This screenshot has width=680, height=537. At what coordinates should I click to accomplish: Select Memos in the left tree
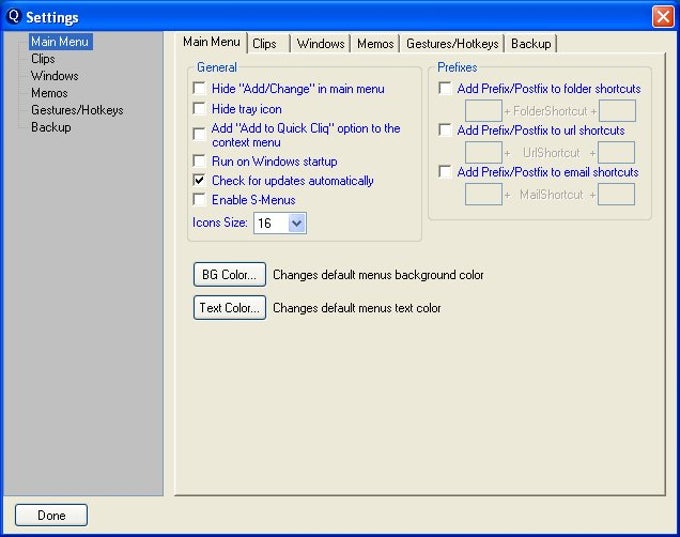click(x=49, y=93)
